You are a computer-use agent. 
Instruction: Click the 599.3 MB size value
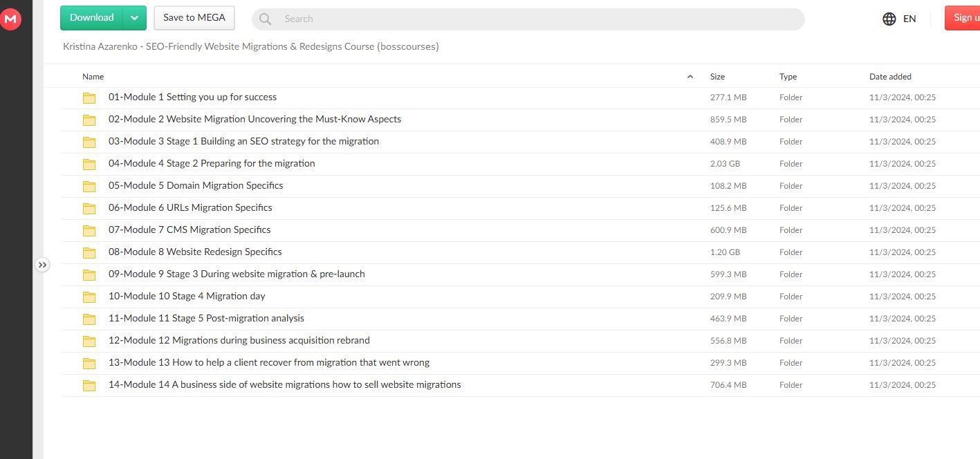pyautogui.click(x=728, y=274)
